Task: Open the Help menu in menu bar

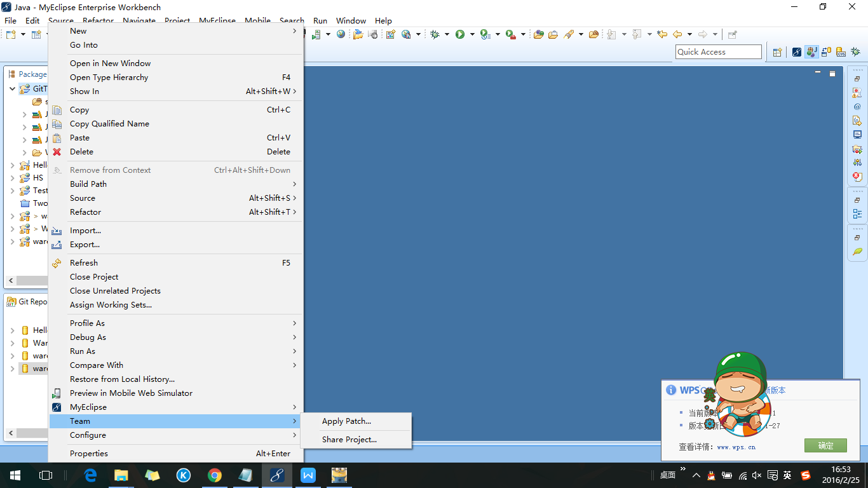Action: 383,20
